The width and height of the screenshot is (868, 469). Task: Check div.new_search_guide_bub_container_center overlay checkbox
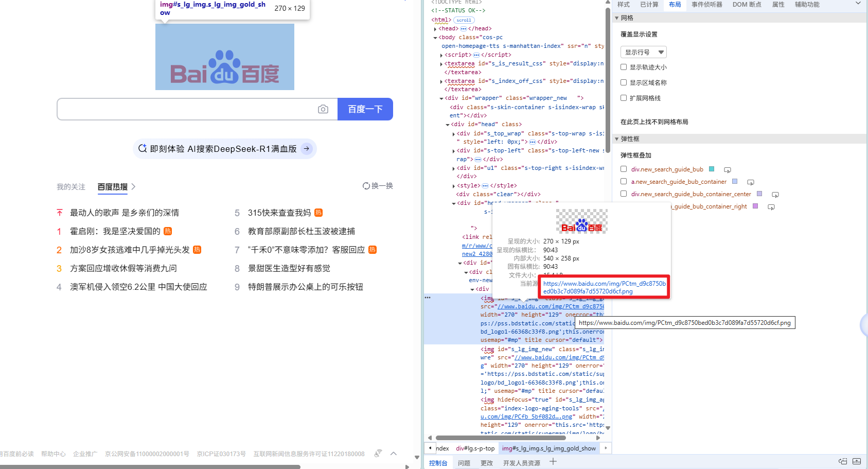pos(624,194)
